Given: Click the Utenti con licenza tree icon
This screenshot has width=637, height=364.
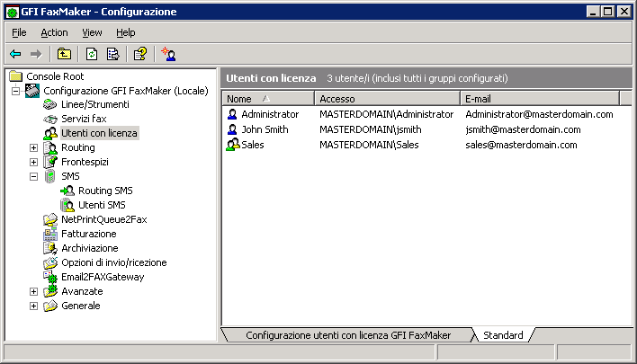Looking at the screenshot, I should [50, 133].
